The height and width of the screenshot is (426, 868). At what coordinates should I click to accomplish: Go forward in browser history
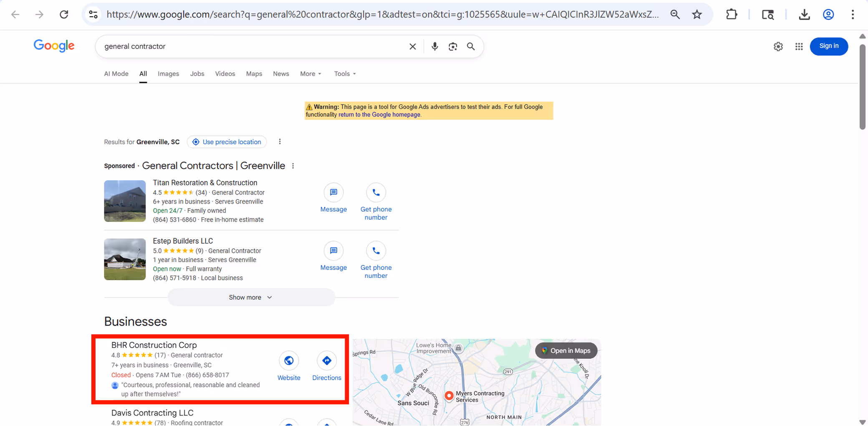(x=39, y=15)
